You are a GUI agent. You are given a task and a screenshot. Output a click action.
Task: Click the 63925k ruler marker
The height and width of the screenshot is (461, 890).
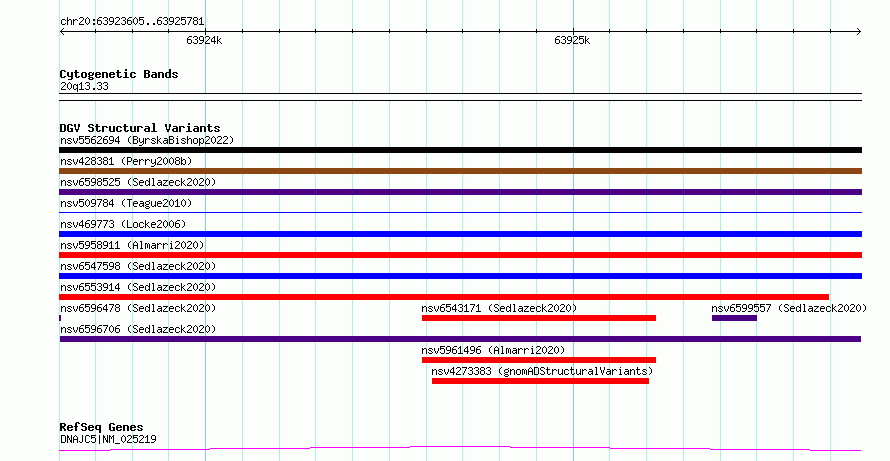572,40
